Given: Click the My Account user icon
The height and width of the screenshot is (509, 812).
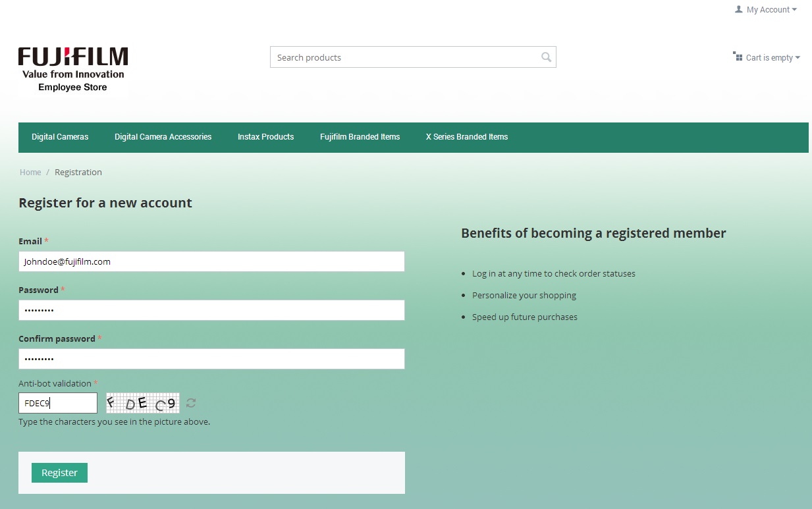Looking at the screenshot, I should tap(739, 9).
